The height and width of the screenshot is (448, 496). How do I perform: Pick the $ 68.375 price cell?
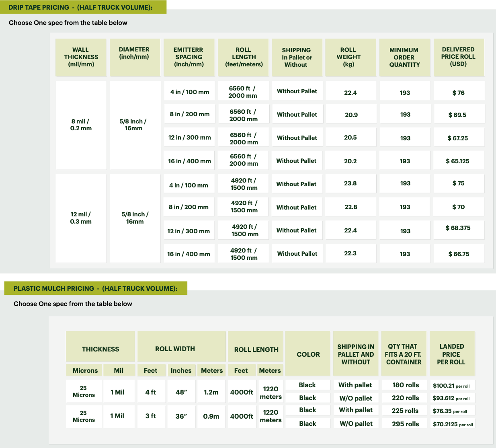click(458, 228)
